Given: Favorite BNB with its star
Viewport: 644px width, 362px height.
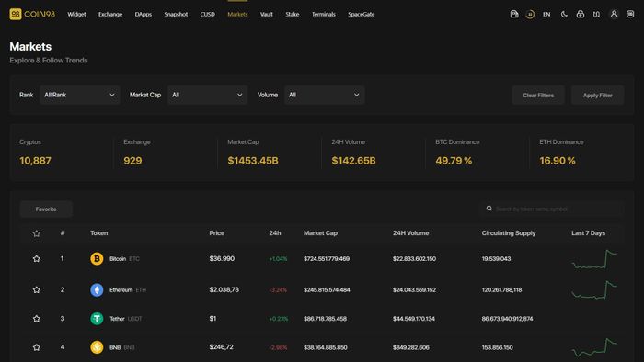Looking at the screenshot, I should [36, 347].
